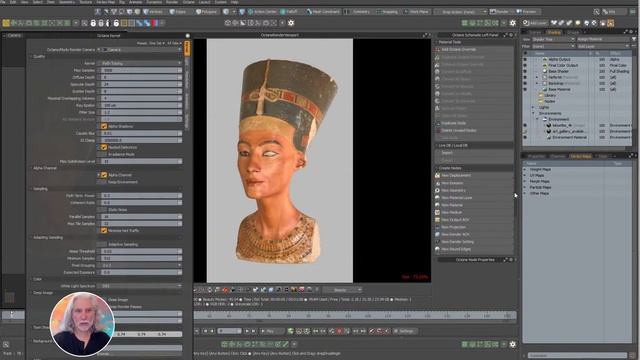The image size is (640, 360).
Task: Click New Emission node button
Action: [x=474, y=183]
